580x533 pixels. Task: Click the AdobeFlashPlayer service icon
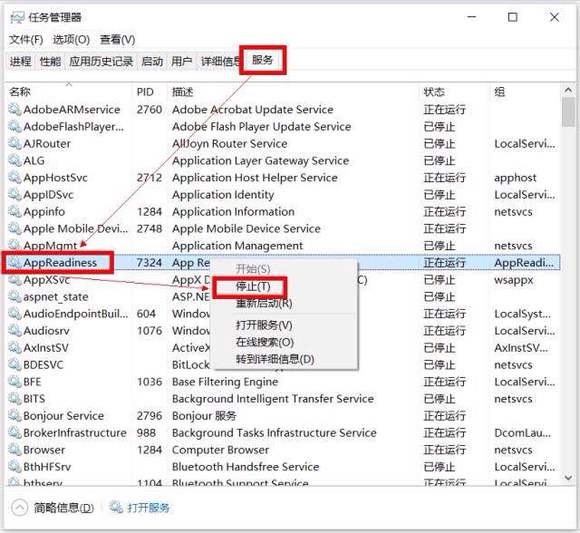click(x=15, y=126)
